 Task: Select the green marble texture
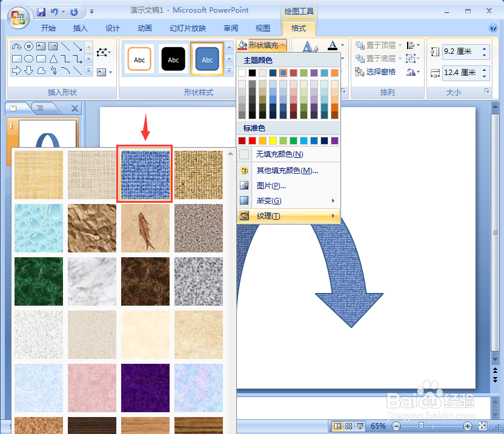click(x=39, y=281)
